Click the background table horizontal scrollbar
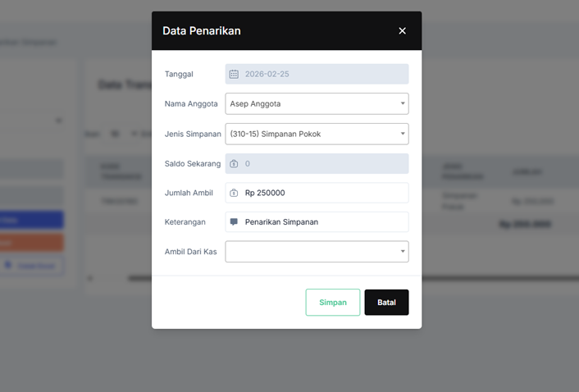 click(x=139, y=279)
